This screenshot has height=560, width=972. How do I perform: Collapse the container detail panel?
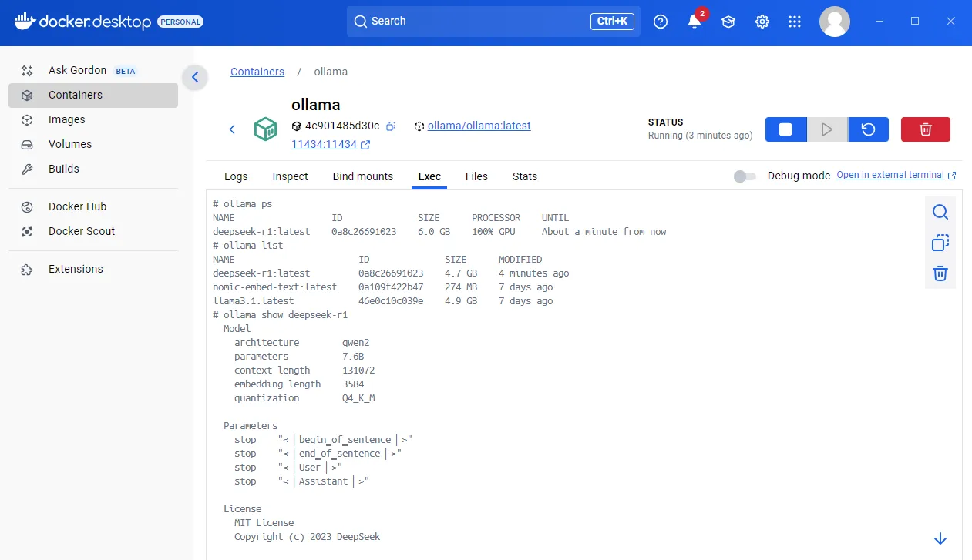195,77
